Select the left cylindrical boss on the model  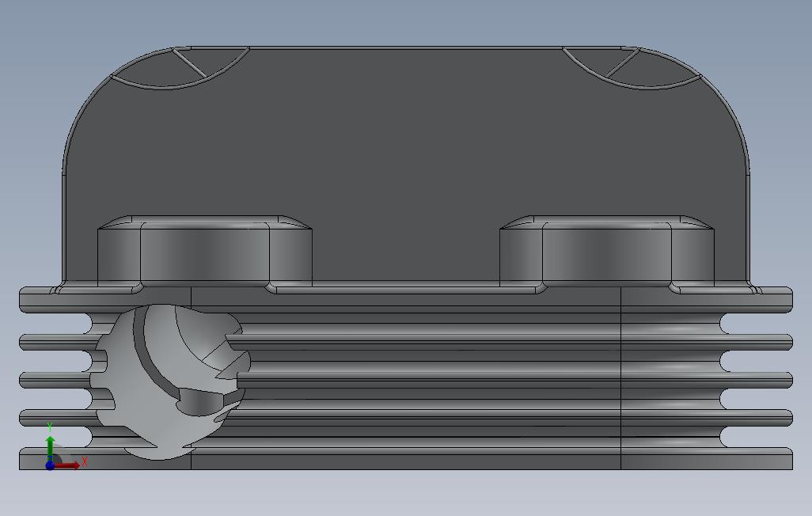(204, 251)
